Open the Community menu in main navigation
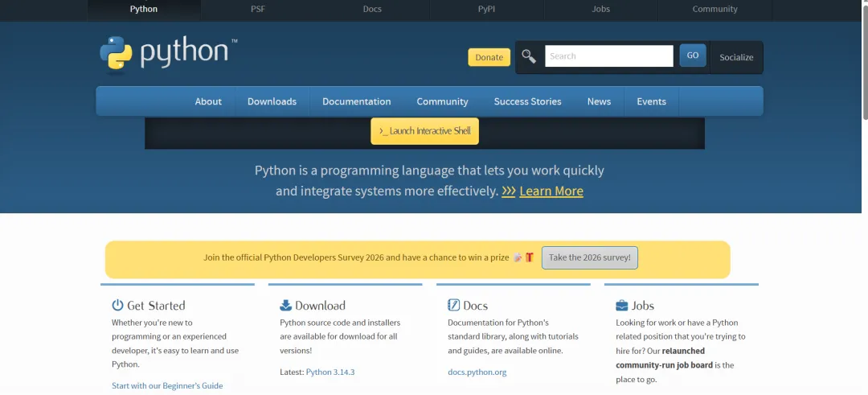The width and height of the screenshot is (868, 395). click(442, 101)
